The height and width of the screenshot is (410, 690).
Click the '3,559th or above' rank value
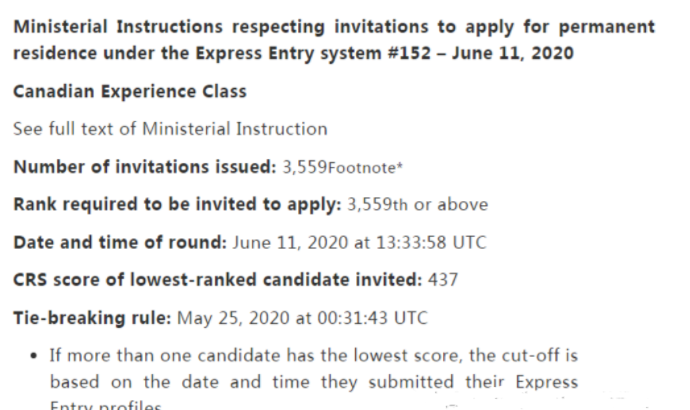coord(418,205)
